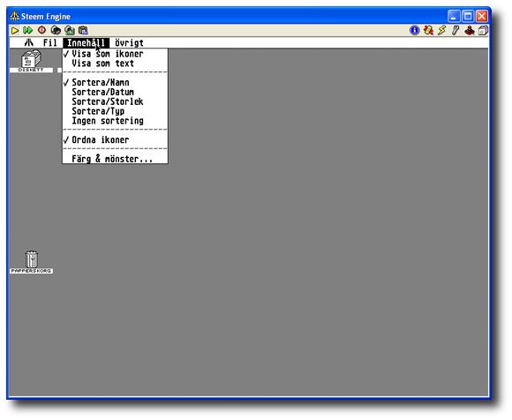
Task: Open the Joystick configuration icon
Action: pyautogui.click(x=470, y=30)
